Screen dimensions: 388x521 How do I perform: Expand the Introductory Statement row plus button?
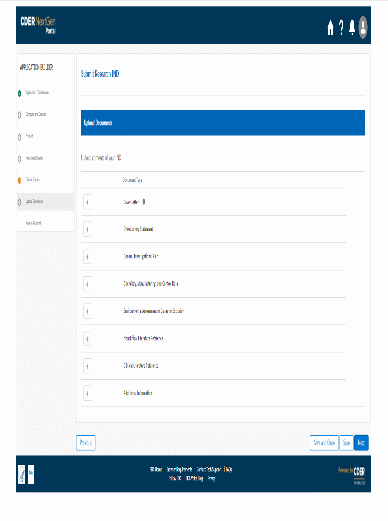click(87, 229)
